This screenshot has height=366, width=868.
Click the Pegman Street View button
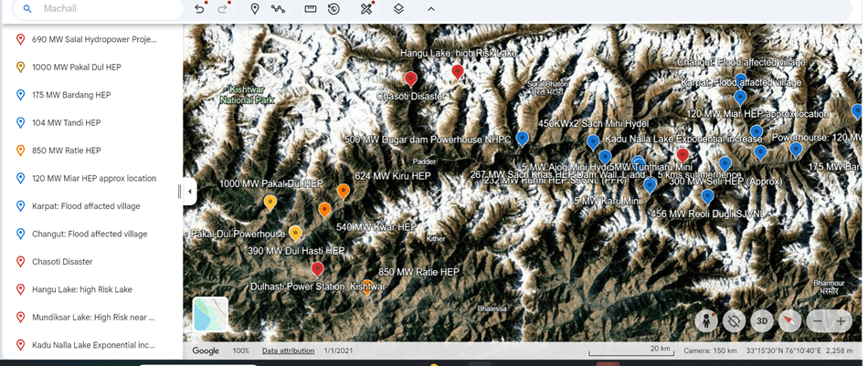705,321
